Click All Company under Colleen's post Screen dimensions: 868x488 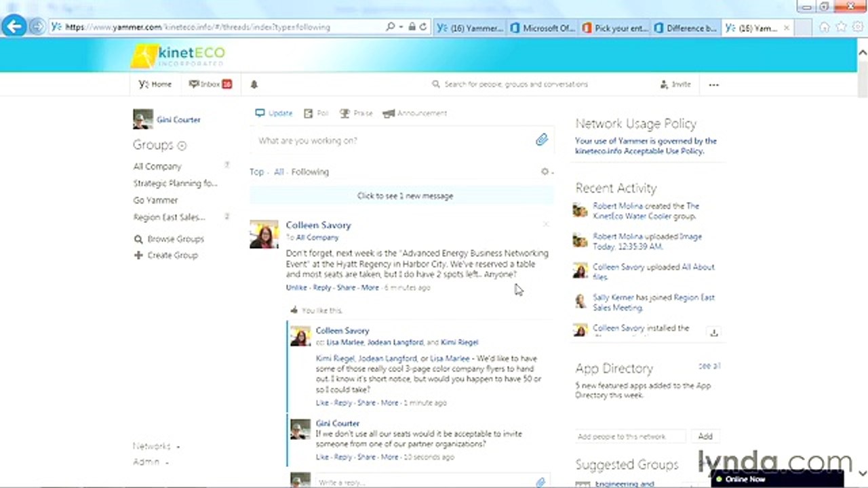point(317,238)
